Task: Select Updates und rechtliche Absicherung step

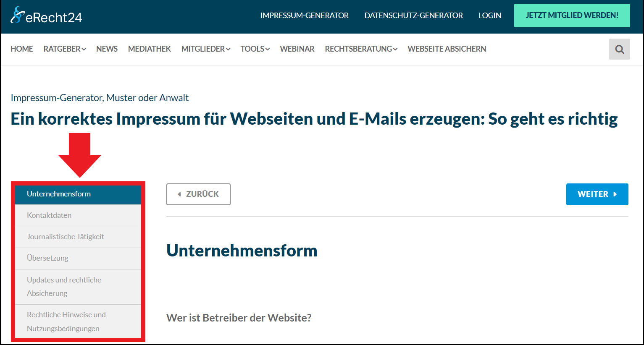Action: [78, 287]
